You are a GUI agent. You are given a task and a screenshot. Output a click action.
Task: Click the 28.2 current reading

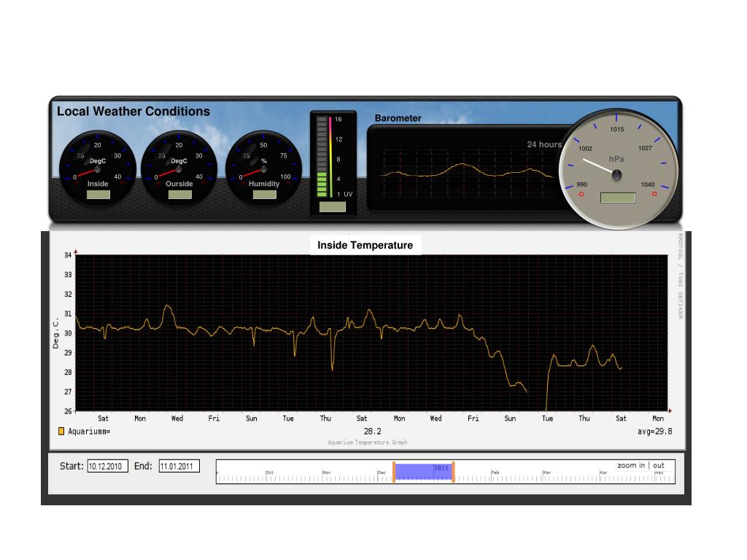373,432
